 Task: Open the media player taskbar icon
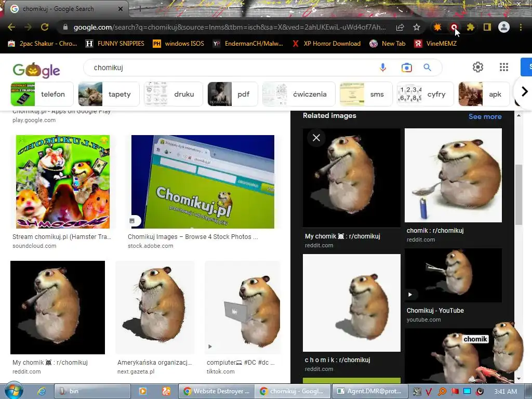[143, 391]
